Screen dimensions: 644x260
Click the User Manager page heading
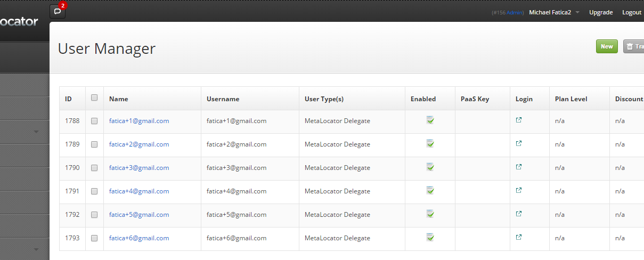coord(107,48)
